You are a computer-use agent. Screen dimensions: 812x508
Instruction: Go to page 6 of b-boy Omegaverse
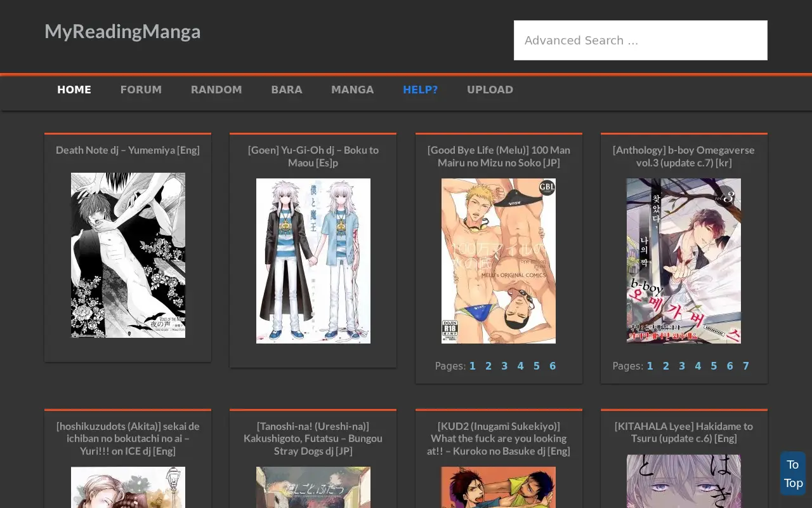coord(730,366)
